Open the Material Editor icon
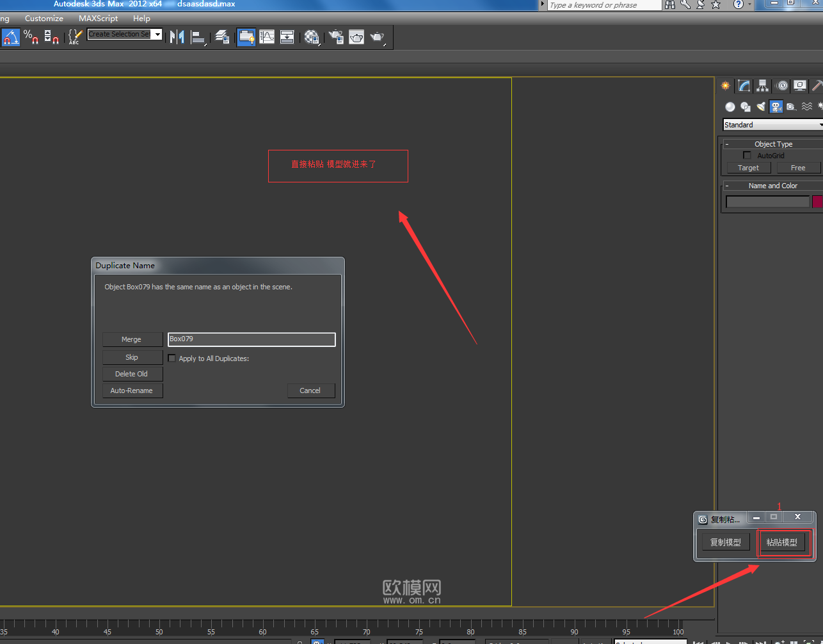This screenshot has width=823, height=644. (312, 37)
